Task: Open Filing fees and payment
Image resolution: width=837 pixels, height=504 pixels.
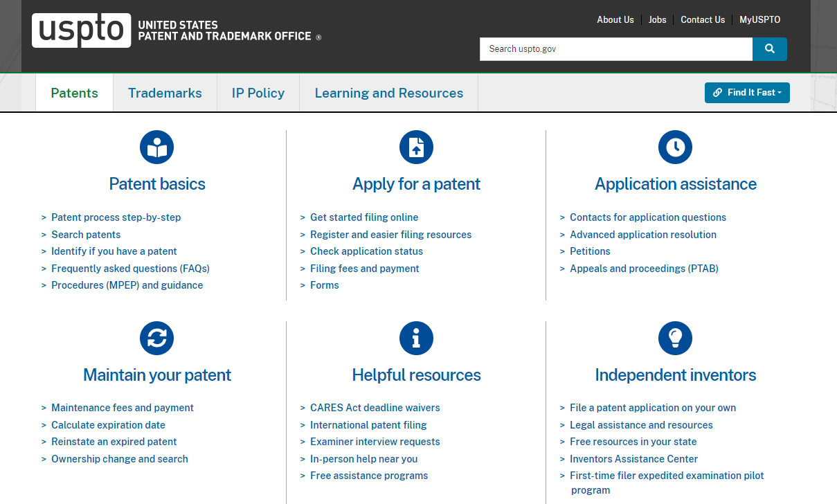Action: coord(365,269)
